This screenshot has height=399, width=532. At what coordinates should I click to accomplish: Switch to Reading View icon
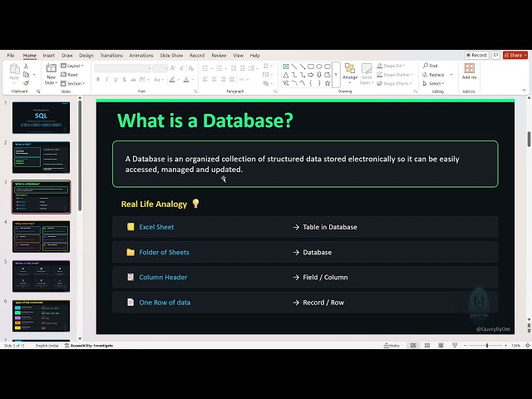(441, 346)
